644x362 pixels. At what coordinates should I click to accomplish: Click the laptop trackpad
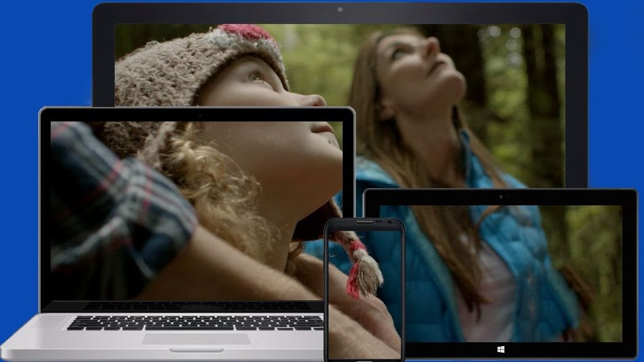[196, 339]
